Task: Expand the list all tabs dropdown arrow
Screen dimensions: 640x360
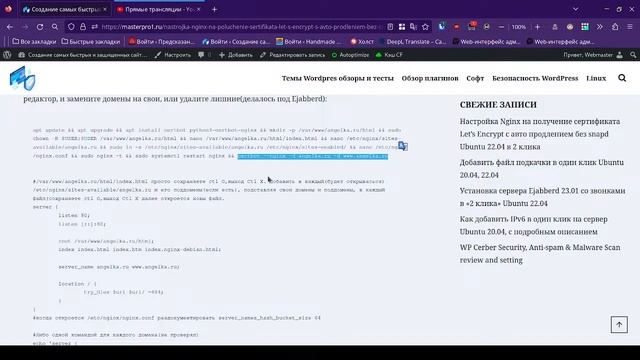Action: pyautogui.click(x=576, y=9)
